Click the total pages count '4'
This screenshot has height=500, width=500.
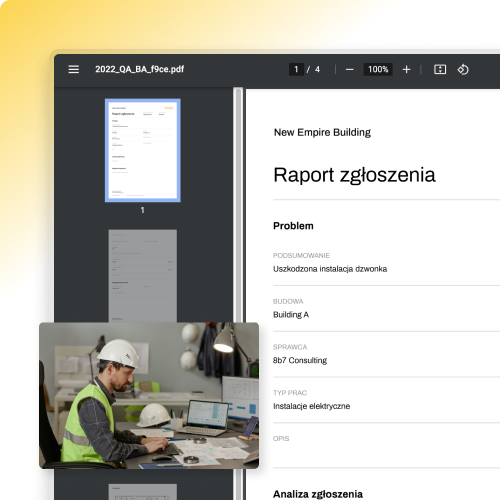tap(317, 69)
